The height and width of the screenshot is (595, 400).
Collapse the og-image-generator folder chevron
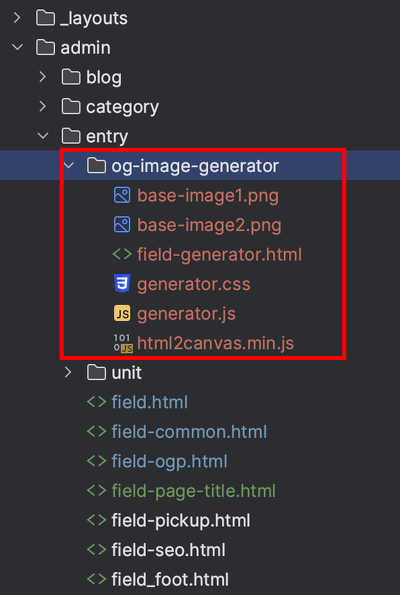69,165
